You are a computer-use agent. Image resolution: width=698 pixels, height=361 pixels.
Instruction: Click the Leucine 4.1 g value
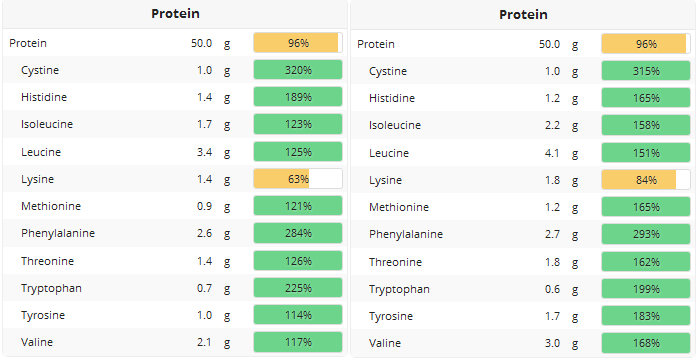click(x=553, y=153)
